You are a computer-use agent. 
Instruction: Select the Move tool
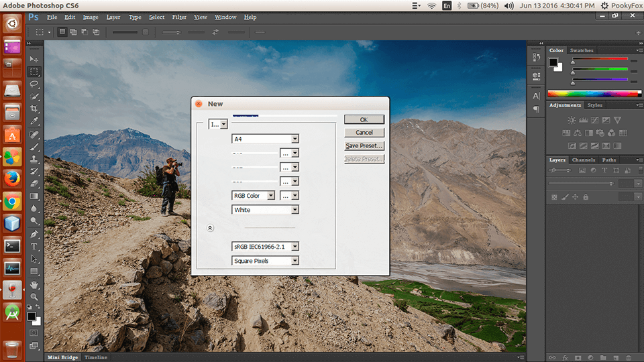coord(34,59)
